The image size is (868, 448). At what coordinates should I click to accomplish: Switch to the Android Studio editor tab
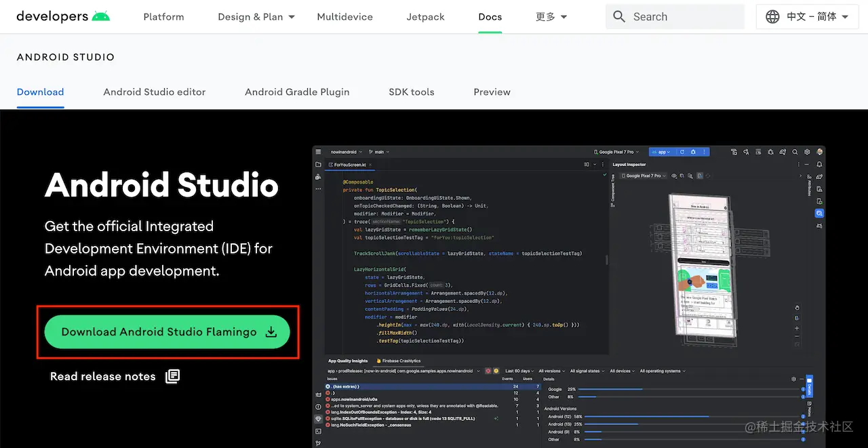click(155, 92)
